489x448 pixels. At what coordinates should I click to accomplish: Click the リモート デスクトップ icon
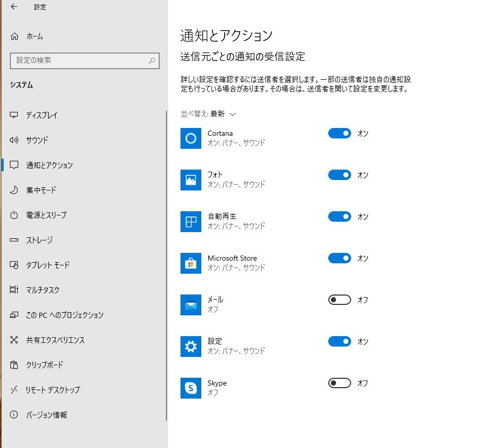14,390
